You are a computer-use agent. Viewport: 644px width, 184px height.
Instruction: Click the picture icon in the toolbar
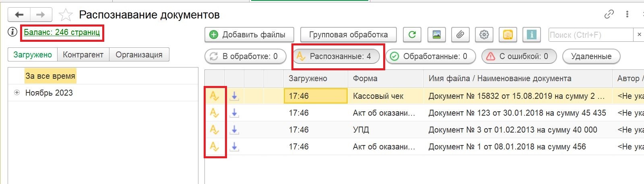point(436,35)
